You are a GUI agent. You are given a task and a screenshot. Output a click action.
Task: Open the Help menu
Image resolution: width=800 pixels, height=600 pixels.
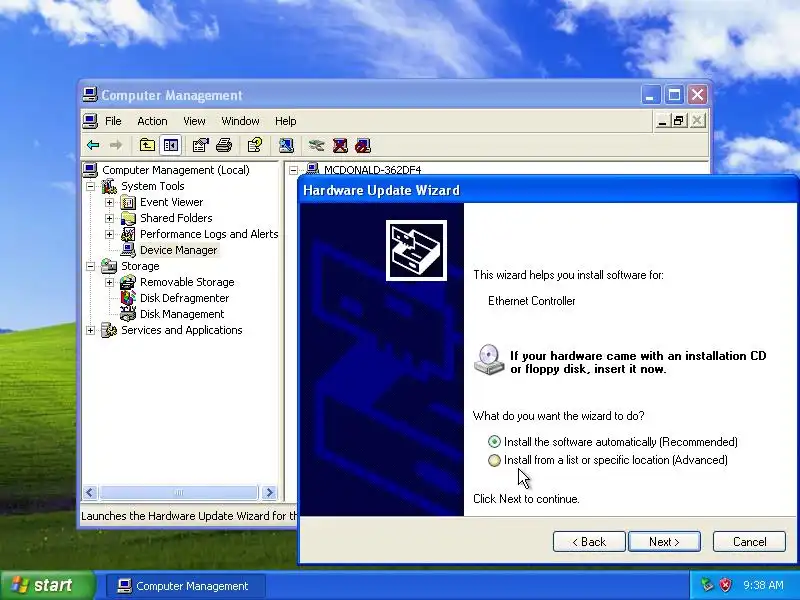(285, 121)
